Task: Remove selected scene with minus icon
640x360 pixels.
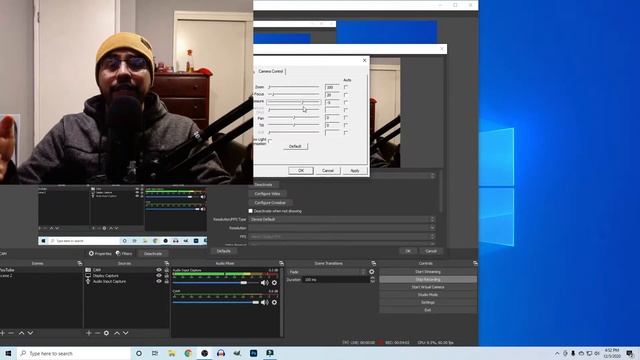Action: (11, 333)
